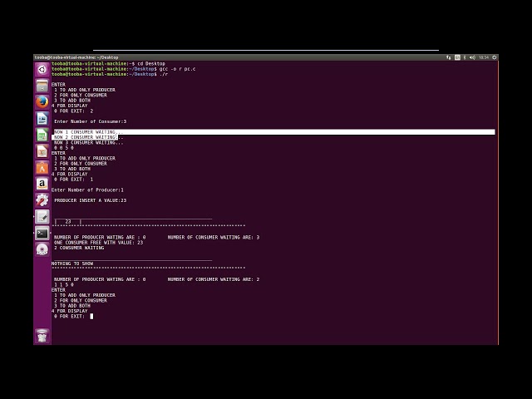The height and width of the screenshot is (399, 532).
Task: Open Ubuntu Software Center icon
Action: click(42, 168)
